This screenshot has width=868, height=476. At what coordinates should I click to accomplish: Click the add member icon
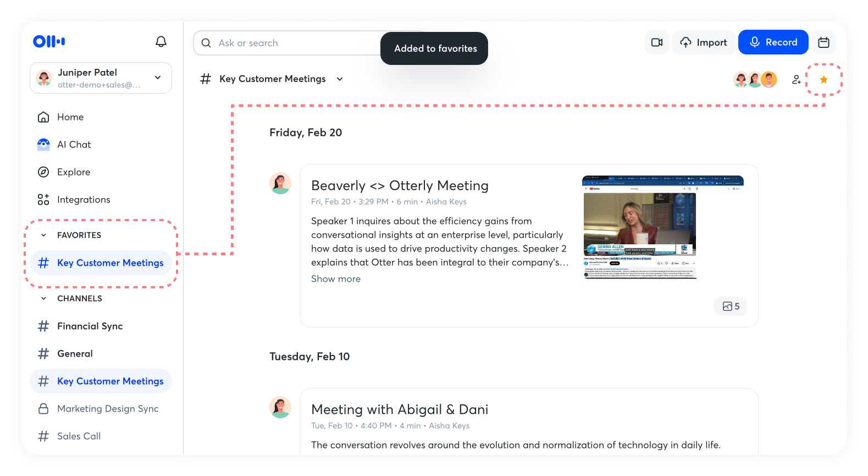(796, 80)
